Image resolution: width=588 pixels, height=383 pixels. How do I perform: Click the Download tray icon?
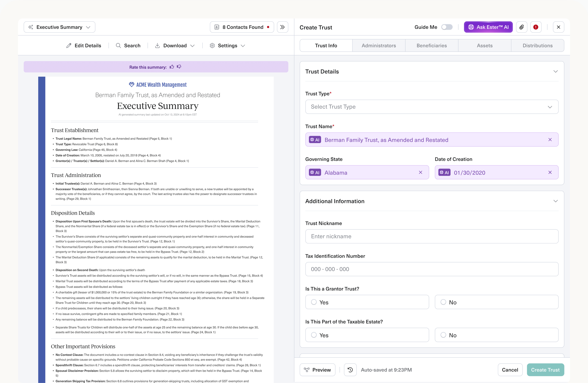click(x=157, y=45)
